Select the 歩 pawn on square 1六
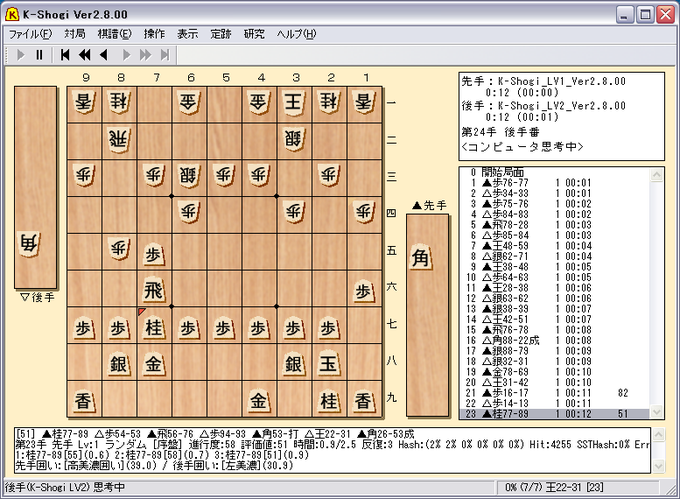 pos(363,291)
